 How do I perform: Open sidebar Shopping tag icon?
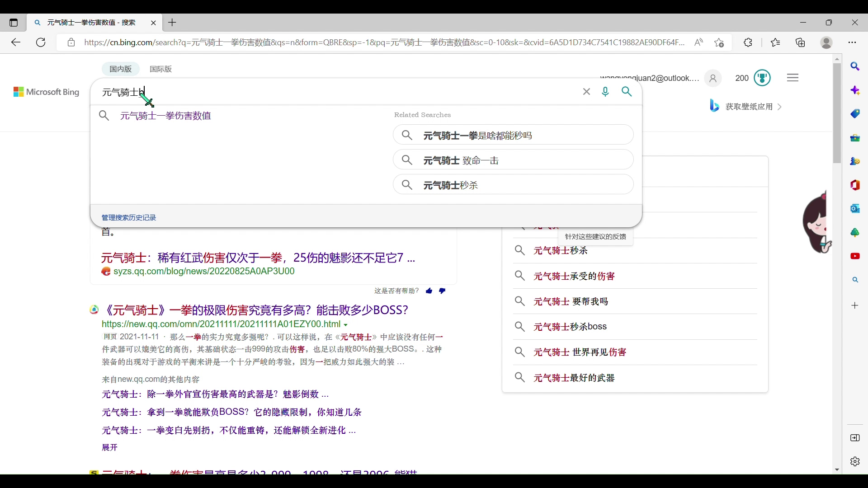pyautogui.click(x=855, y=114)
